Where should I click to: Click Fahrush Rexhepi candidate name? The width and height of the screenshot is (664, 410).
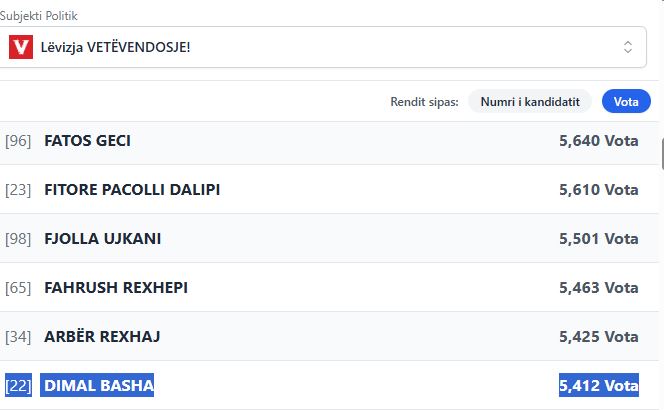point(116,288)
